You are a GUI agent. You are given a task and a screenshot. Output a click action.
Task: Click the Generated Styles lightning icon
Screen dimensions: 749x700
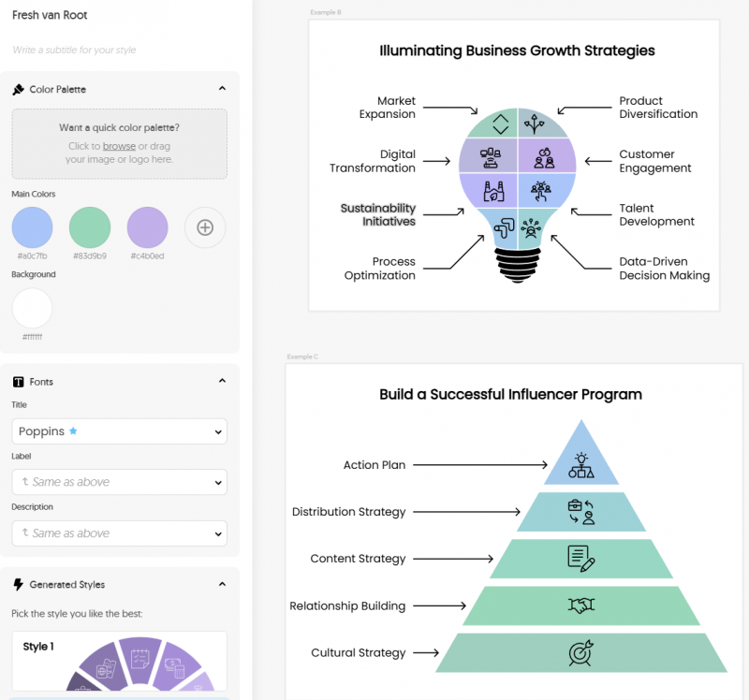pyautogui.click(x=18, y=585)
